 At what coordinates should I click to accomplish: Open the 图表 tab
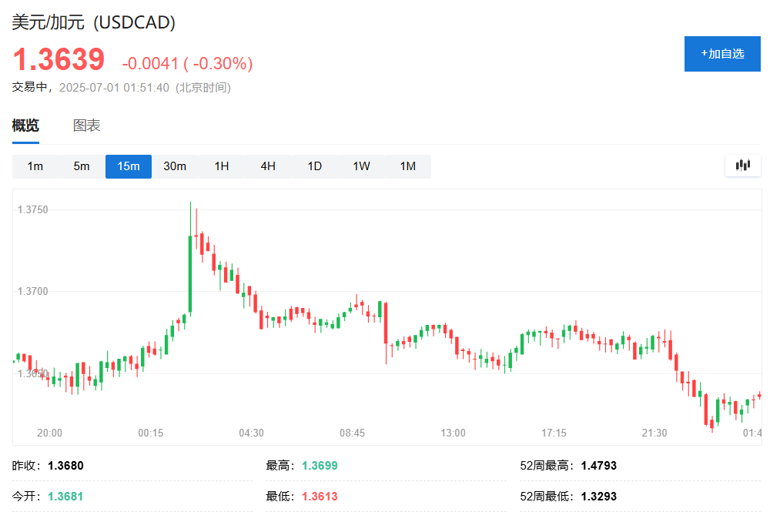click(86, 125)
